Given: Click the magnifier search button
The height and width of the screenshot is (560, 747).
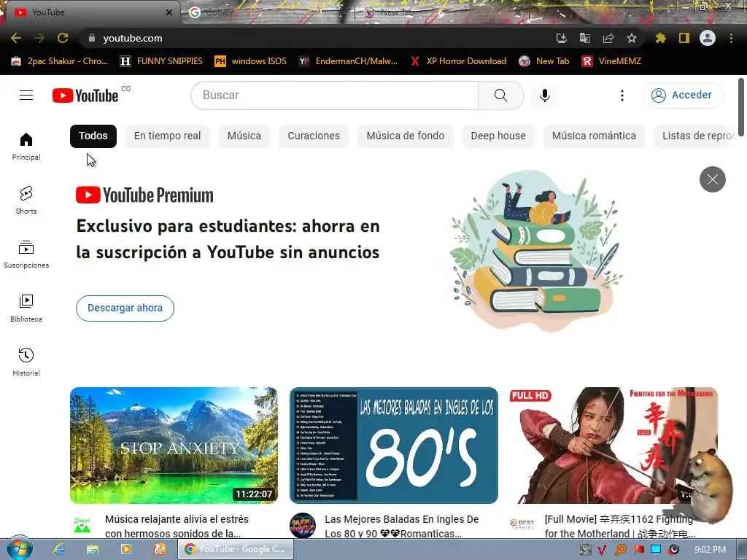Looking at the screenshot, I should coord(500,96).
